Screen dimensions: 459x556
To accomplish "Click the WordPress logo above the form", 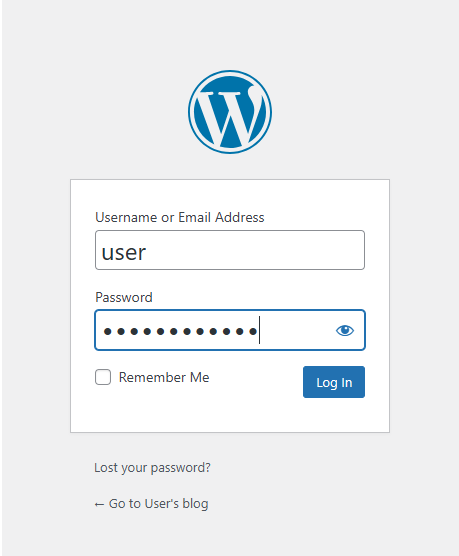I will (x=230, y=112).
